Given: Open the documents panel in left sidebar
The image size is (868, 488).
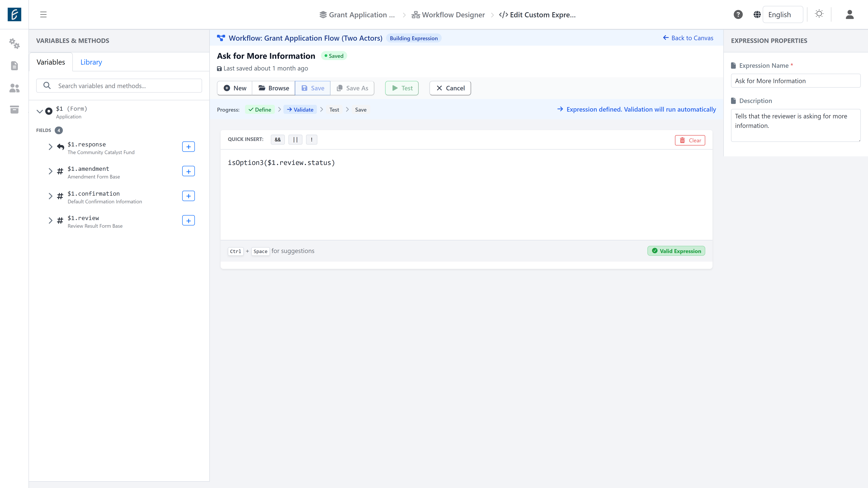Looking at the screenshot, I should (x=14, y=66).
